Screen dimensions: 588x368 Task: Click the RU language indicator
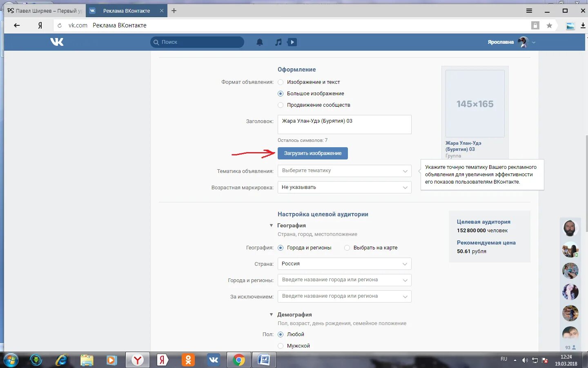504,359
